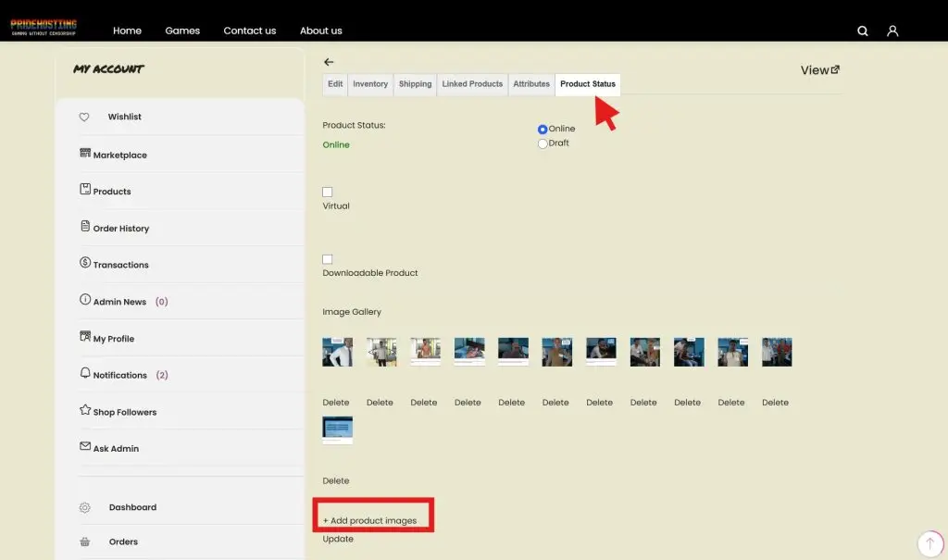Open the View external link
Image resolution: width=948 pixels, height=560 pixels.
(819, 70)
